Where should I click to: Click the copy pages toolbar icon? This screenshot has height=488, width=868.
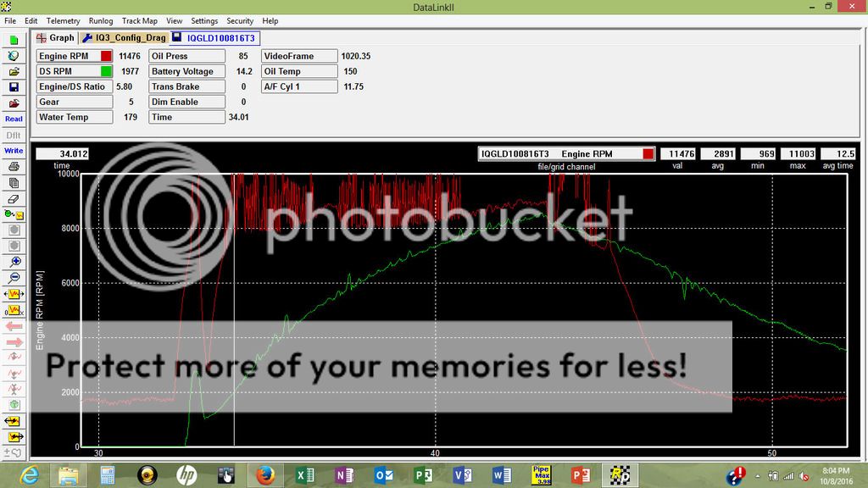pyautogui.click(x=14, y=182)
